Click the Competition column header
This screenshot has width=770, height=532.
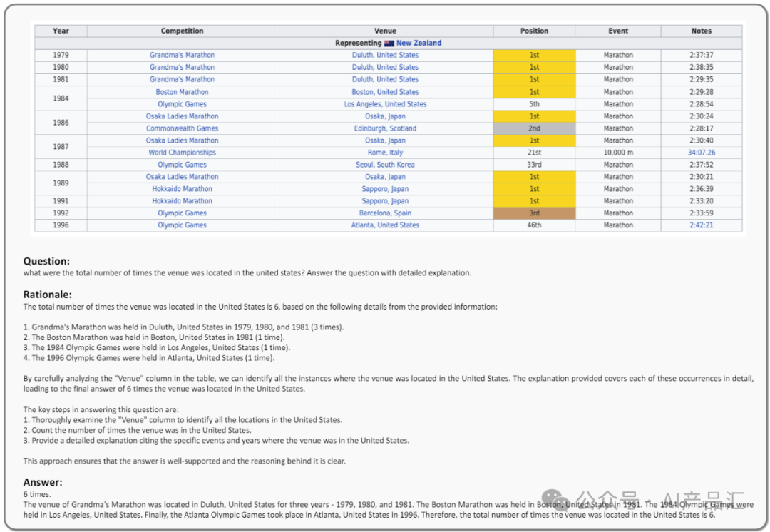(183, 31)
